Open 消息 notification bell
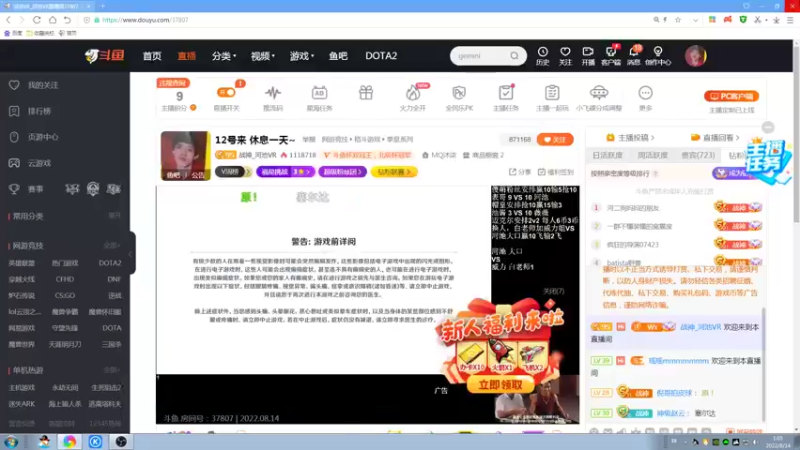The width and height of the screenshot is (800, 450). [634, 56]
